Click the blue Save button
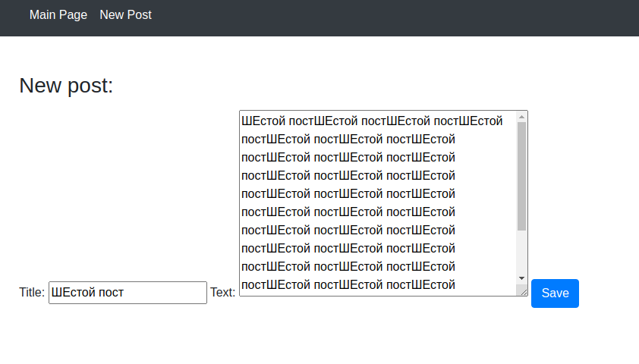This screenshot has height=364, width=639. 555,293
